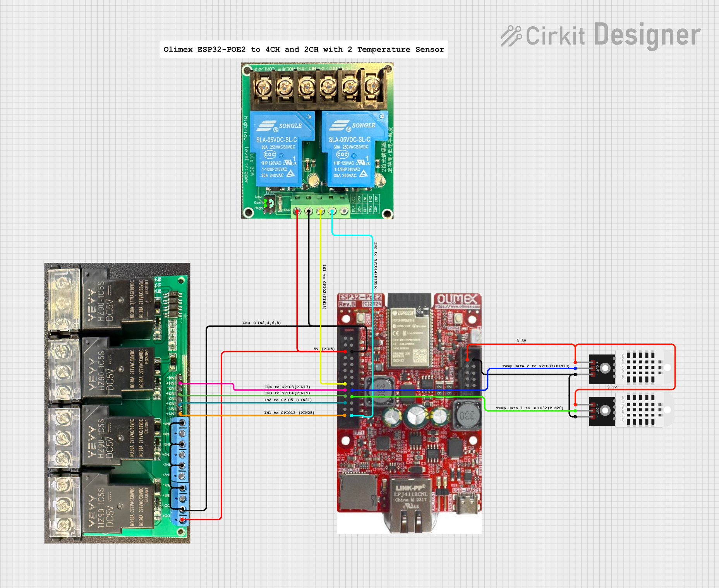Screen dimensions: 719x588
Task: Click the '3.3V' label between the two sensors
Action: [612, 387]
